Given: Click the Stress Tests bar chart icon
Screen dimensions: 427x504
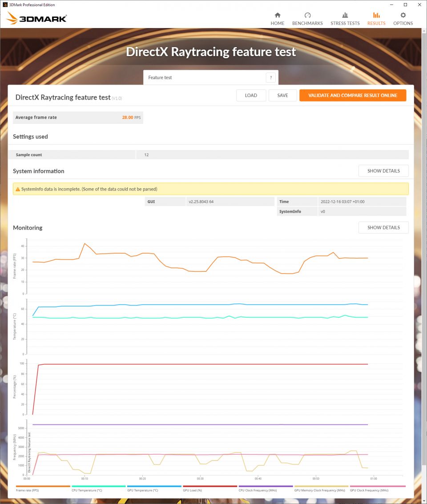Looking at the screenshot, I should tap(345, 15).
